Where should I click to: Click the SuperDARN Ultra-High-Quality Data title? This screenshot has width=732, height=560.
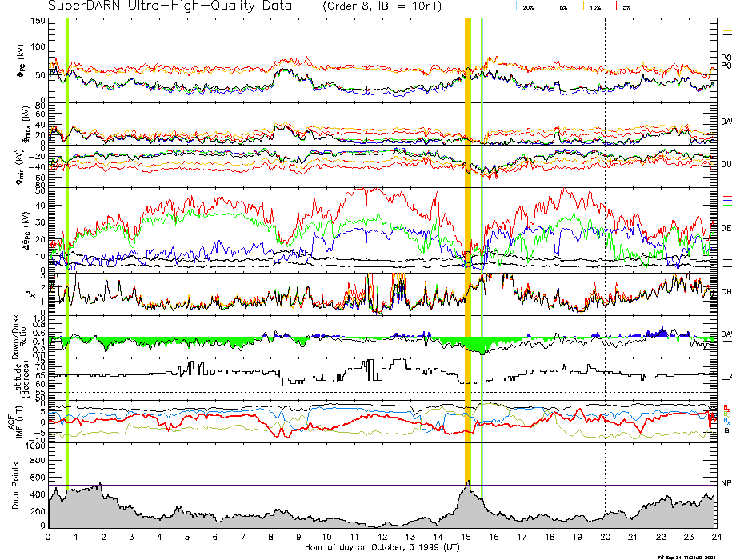(170, 6)
